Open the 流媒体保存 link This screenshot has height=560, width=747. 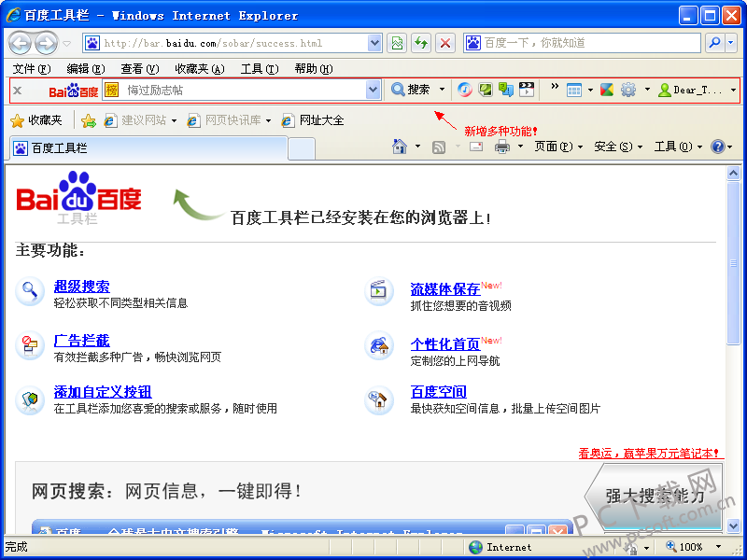[445, 289]
